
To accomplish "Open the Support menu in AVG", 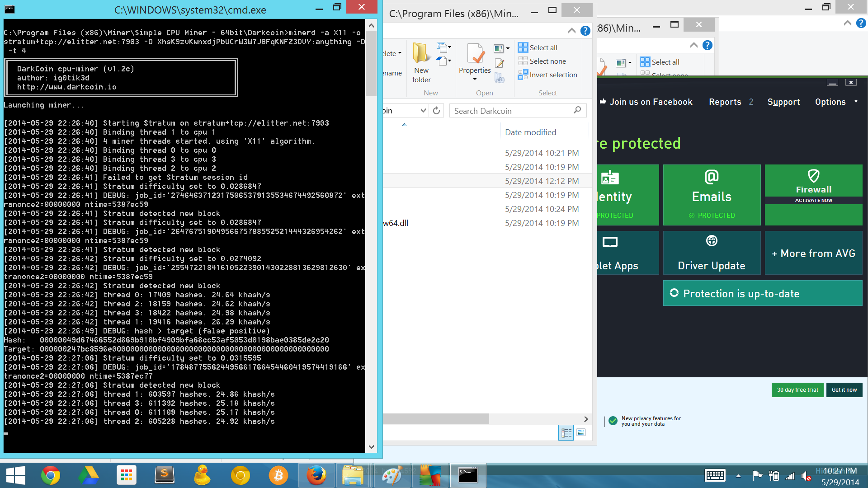I will (783, 102).
